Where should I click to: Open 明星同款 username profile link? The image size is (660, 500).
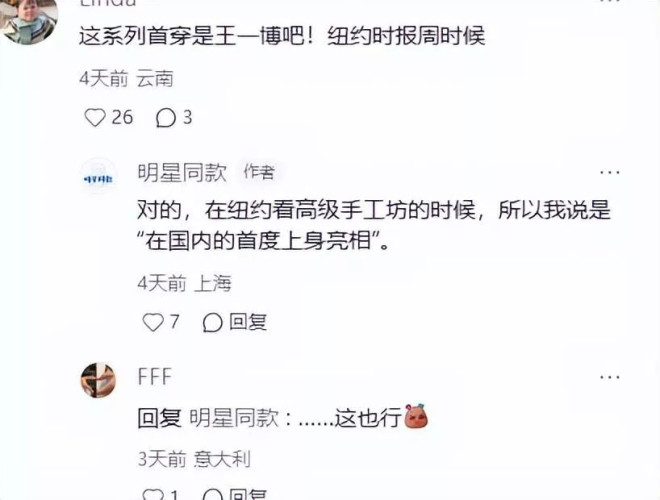click(x=182, y=173)
